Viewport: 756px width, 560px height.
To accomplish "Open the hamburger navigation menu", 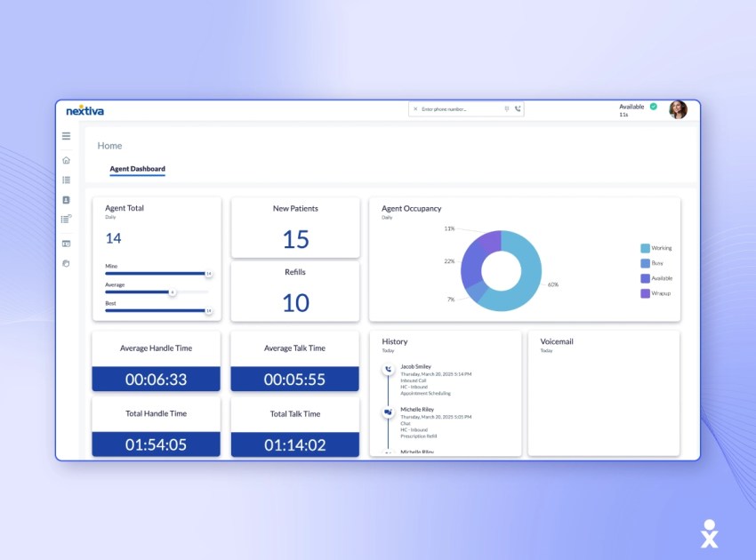I will click(66, 136).
